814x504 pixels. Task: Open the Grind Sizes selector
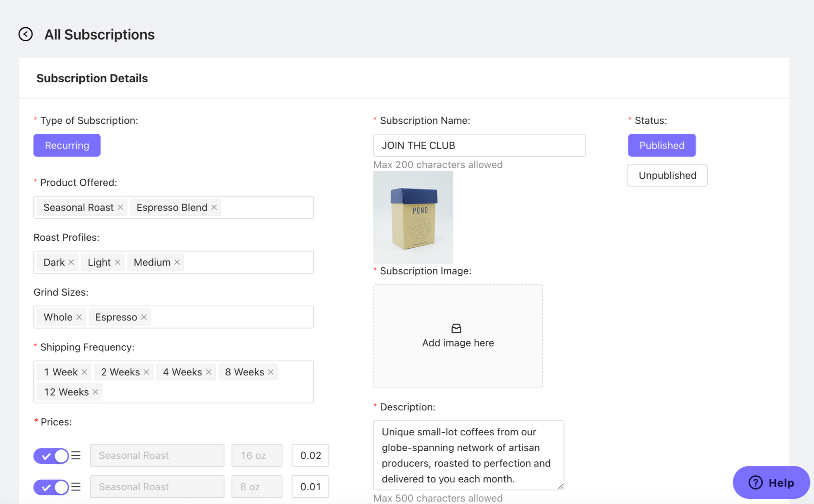[232, 317]
